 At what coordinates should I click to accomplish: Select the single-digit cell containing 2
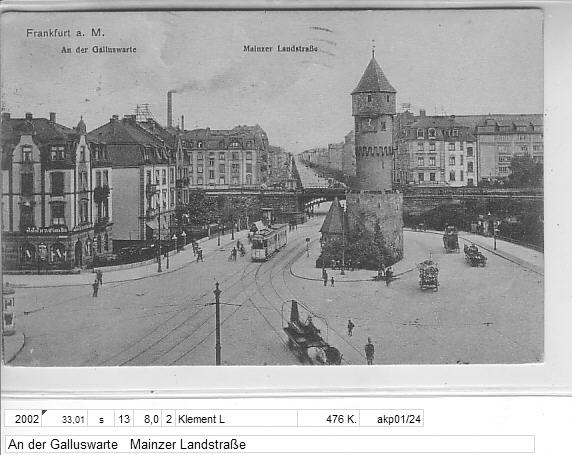click(x=169, y=419)
